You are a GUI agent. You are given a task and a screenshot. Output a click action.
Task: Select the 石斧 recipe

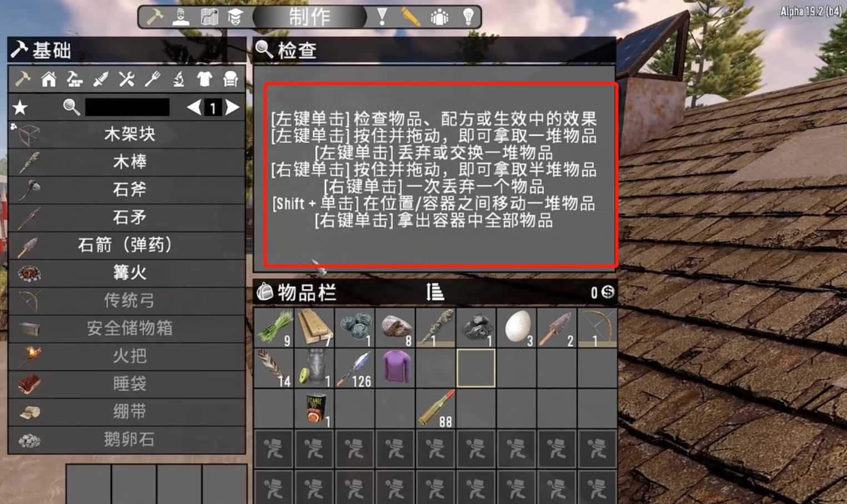pyautogui.click(x=127, y=190)
